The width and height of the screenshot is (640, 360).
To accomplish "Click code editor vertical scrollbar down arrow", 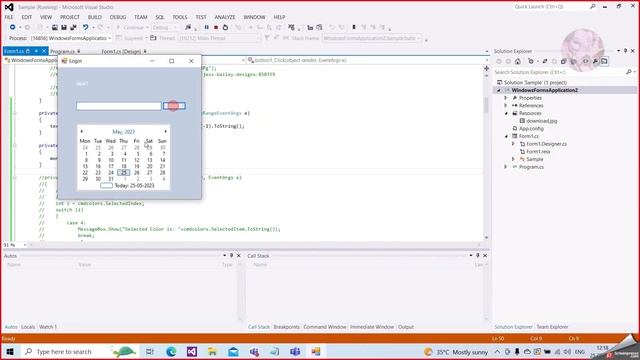I will click(x=486, y=238).
